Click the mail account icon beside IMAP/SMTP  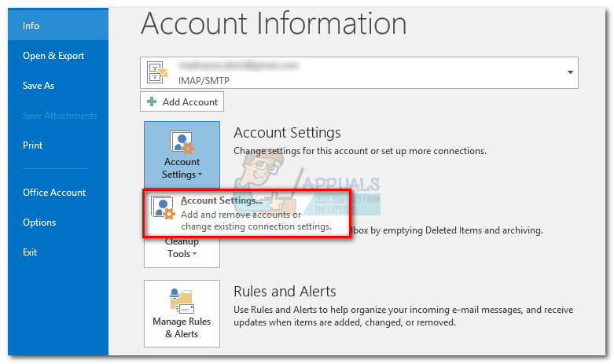(156, 72)
